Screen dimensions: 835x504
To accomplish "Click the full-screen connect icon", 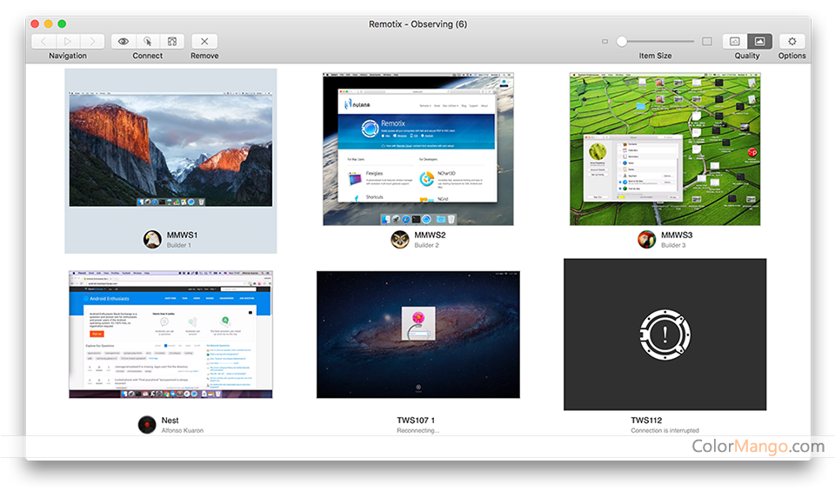I will tap(172, 41).
